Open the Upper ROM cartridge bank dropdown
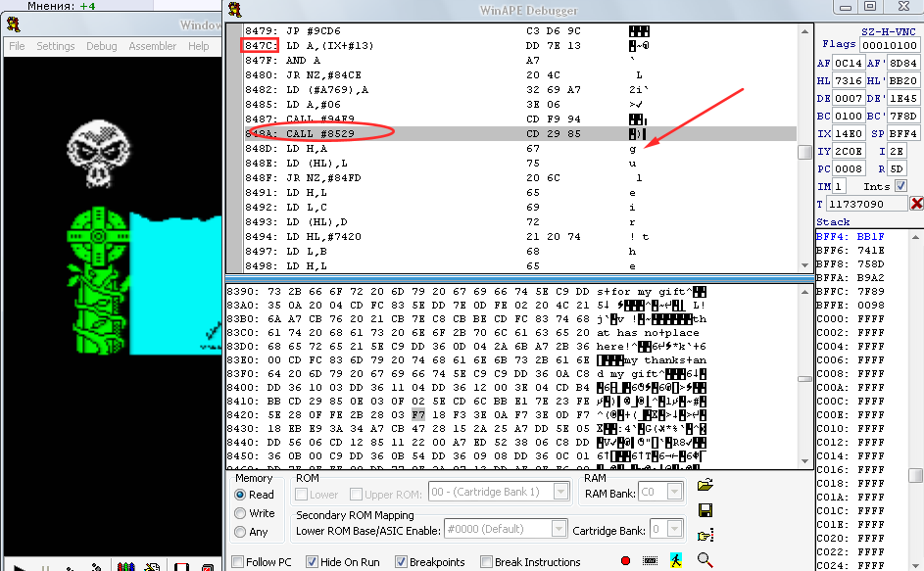 click(560, 492)
